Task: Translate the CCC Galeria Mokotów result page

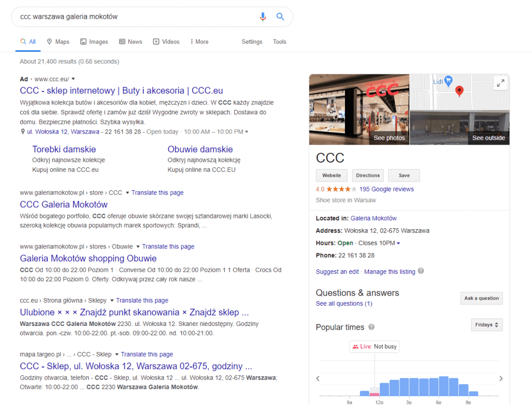Action: [157, 193]
